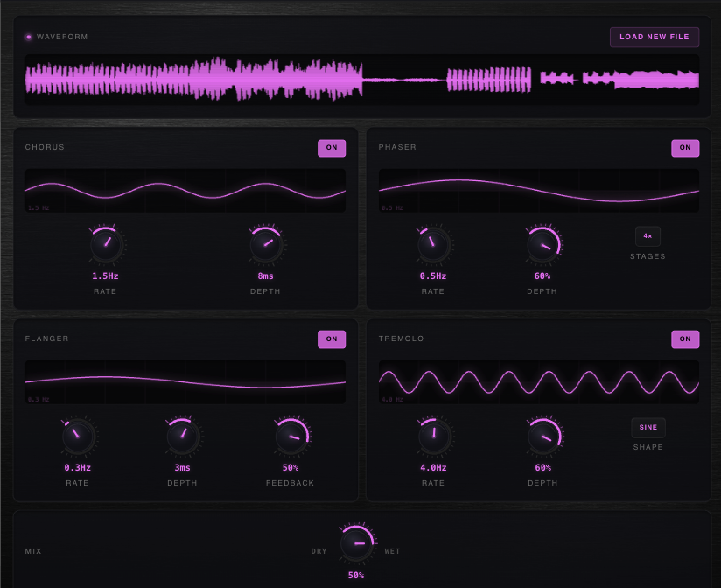Image resolution: width=721 pixels, height=588 pixels.
Task: Toggle the Flanger ON switch
Action: (332, 339)
